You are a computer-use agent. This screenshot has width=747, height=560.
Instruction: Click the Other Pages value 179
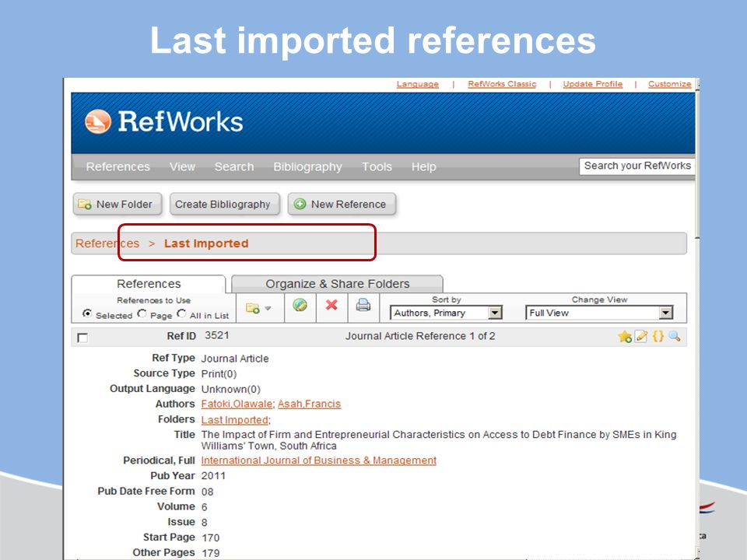tap(210, 553)
